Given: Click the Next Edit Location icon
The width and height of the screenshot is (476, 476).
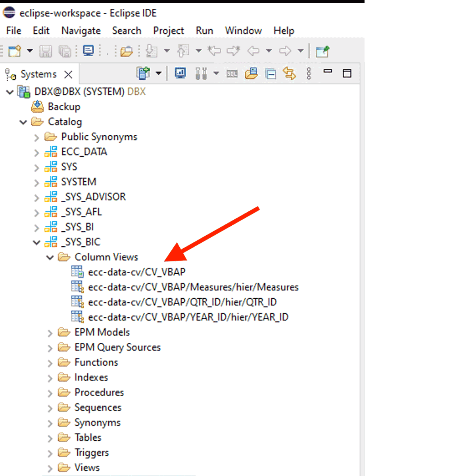Looking at the screenshot, I should 234,50.
